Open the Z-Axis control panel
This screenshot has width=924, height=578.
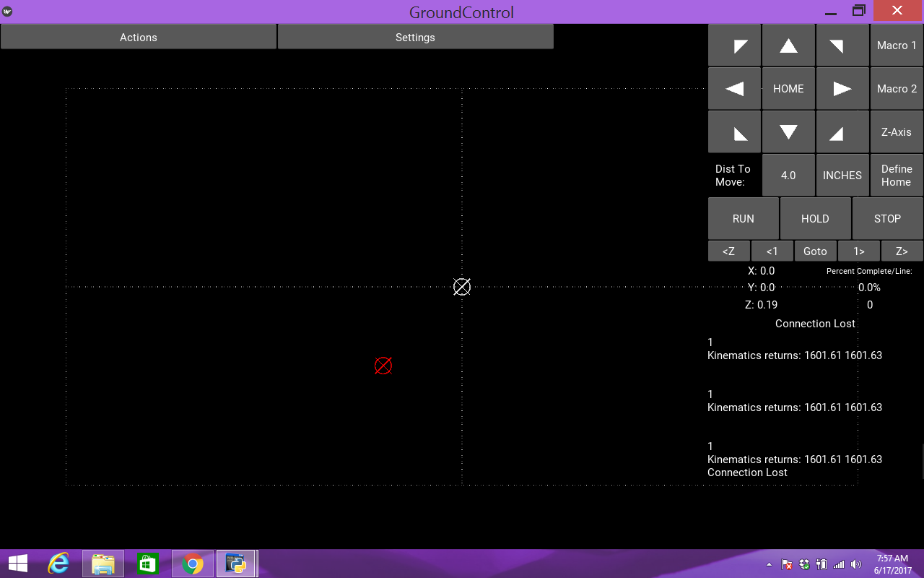click(x=896, y=131)
